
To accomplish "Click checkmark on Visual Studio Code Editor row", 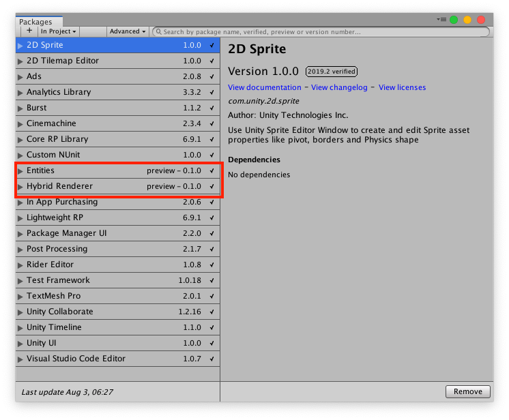I will point(212,359).
